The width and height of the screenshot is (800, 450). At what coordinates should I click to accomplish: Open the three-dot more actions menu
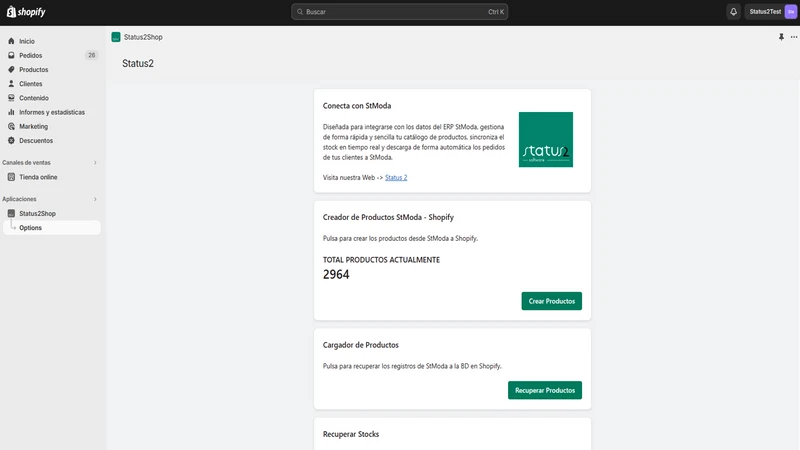[794, 37]
